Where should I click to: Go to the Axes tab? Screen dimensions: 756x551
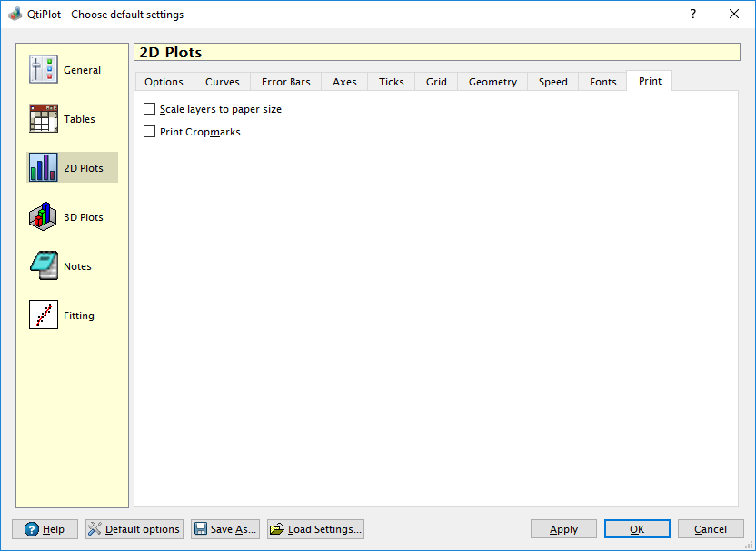[x=344, y=82]
